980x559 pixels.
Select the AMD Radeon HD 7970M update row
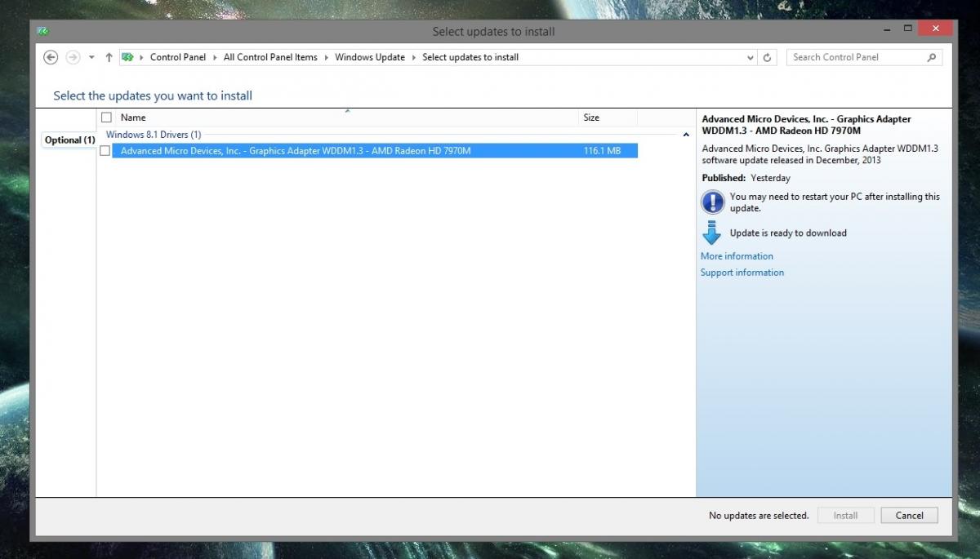[375, 151]
